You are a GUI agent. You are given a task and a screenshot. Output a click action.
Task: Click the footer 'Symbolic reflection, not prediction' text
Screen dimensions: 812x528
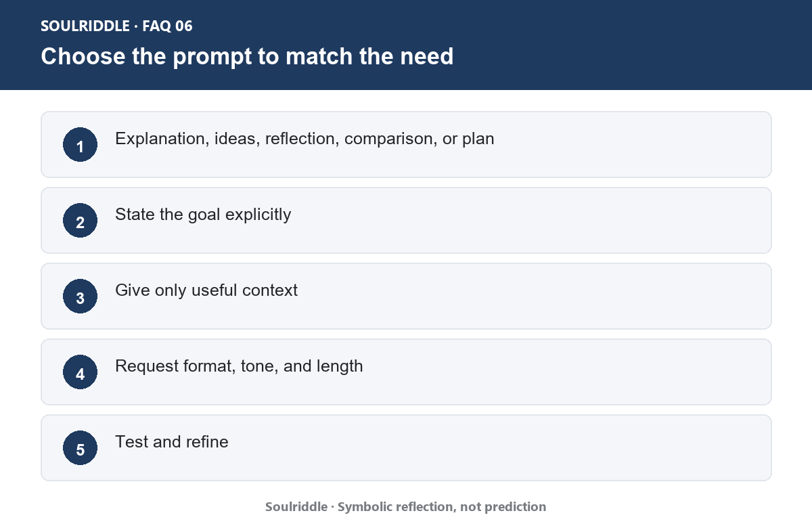[x=442, y=506]
